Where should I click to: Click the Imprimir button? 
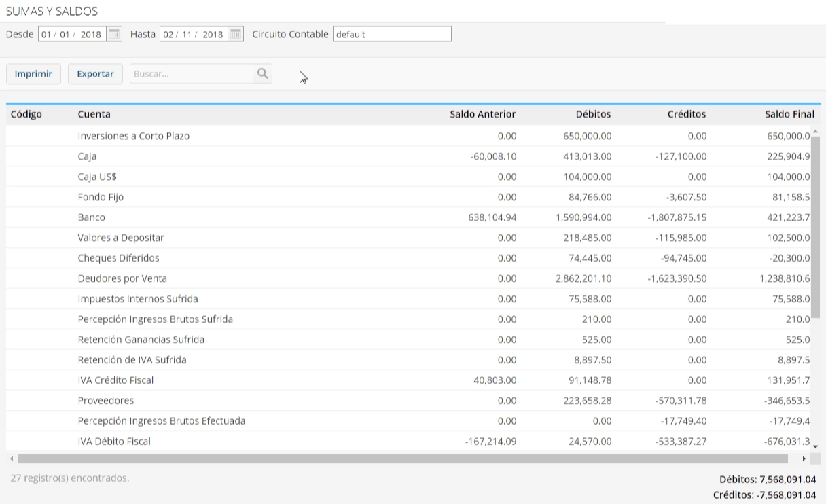(33, 74)
